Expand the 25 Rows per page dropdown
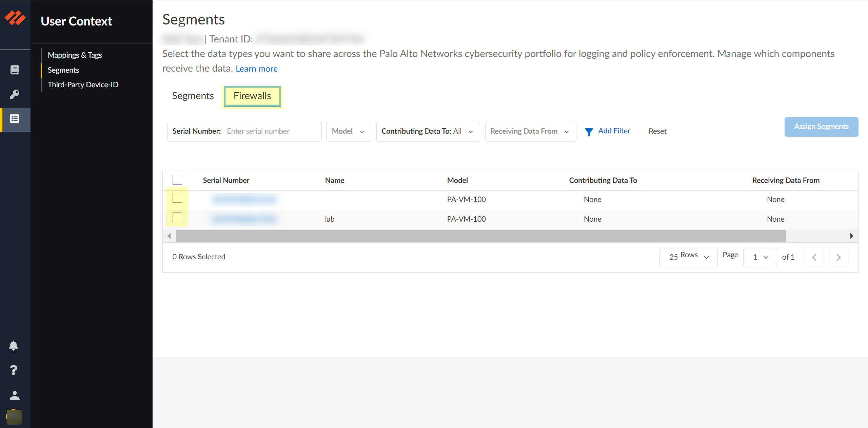868x428 pixels. pyautogui.click(x=688, y=257)
